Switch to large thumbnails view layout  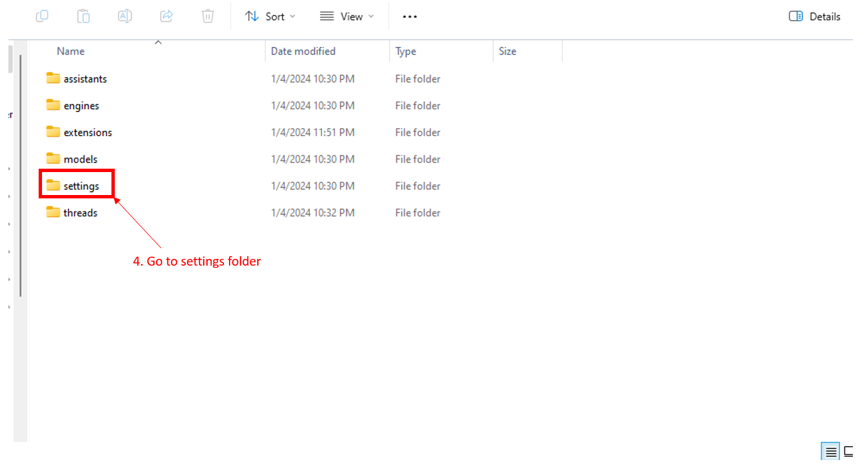(x=848, y=451)
